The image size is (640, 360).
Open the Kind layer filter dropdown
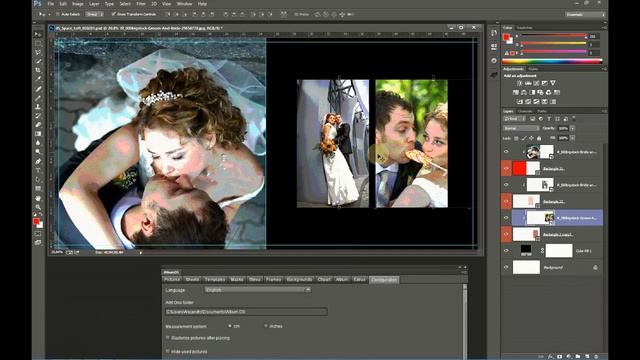coord(514,119)
